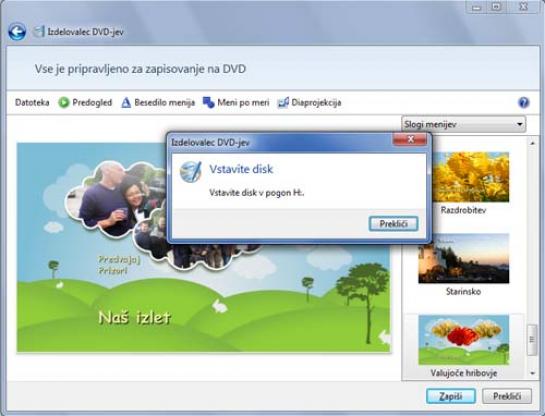
Task: Click the blue help question mark icon
Action: [x=523, y=103]
